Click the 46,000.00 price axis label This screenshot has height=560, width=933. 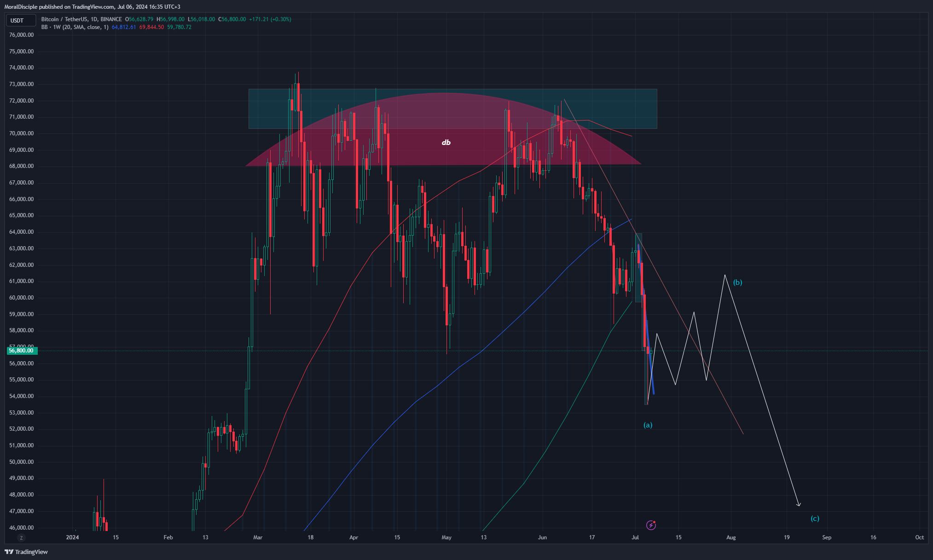tap(22, 528)
